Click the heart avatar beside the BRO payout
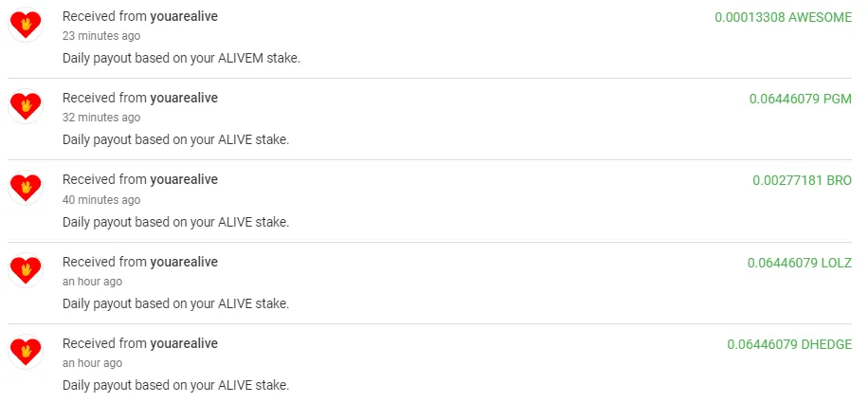868x403 pixels. (26, 188)
